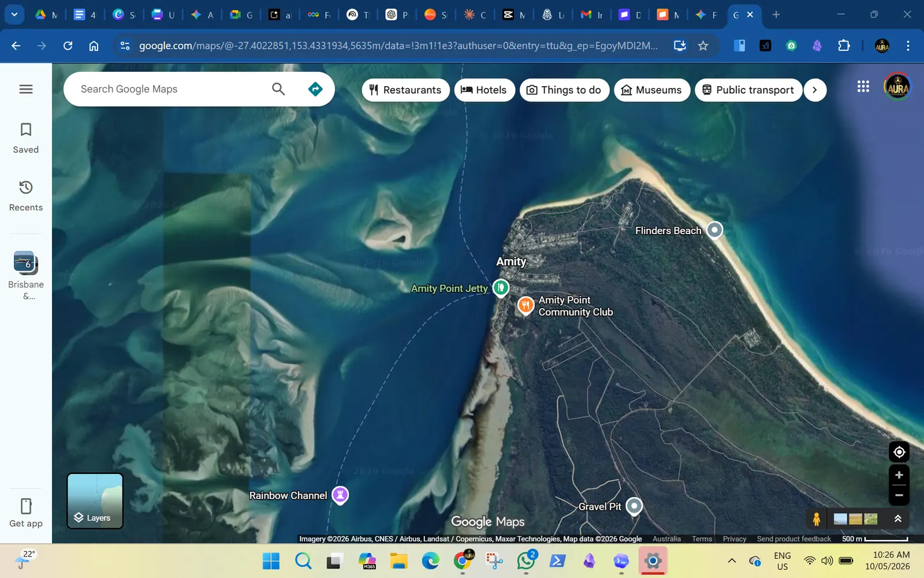Filter map by Museums

(652, 90)
